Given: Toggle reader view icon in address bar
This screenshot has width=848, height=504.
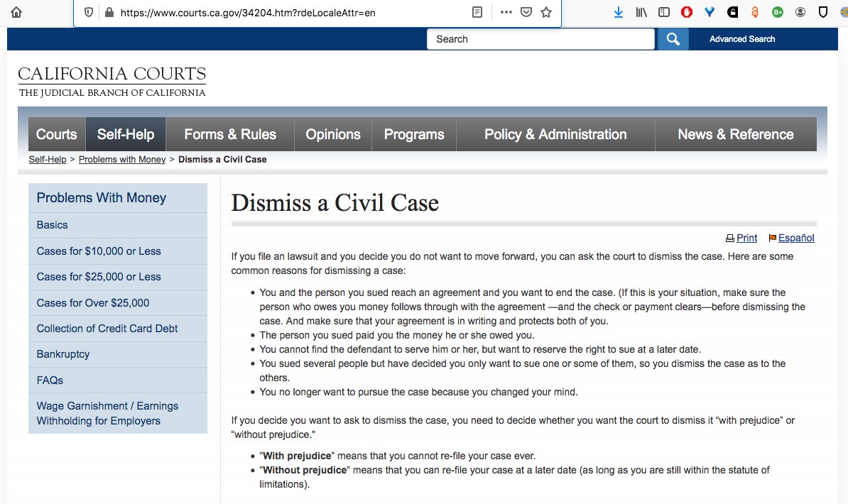Looking at the screenshot, I should [477, 12].
